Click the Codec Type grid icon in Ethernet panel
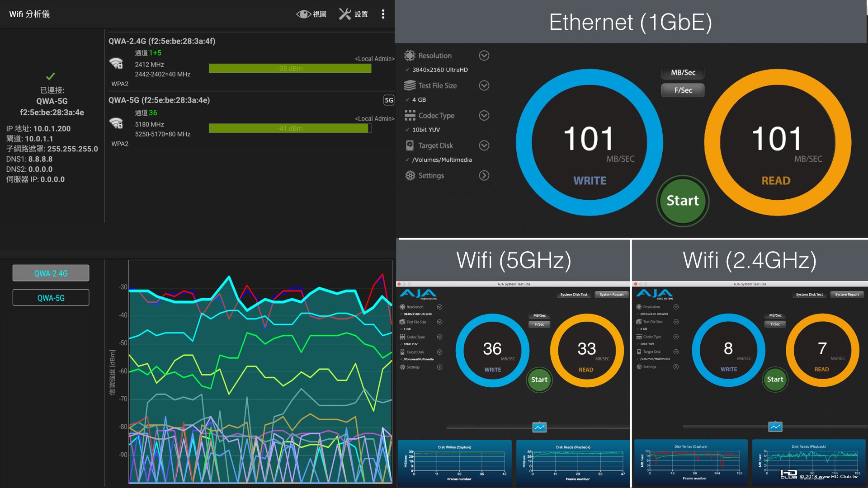 pyautogui.click(x=410, y=116)
